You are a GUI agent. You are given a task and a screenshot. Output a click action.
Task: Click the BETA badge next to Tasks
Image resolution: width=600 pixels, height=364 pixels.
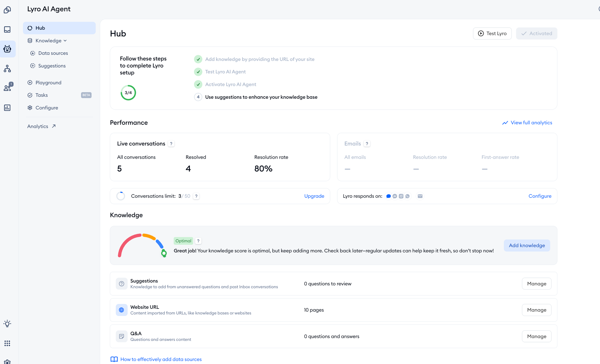coord(86,95)
